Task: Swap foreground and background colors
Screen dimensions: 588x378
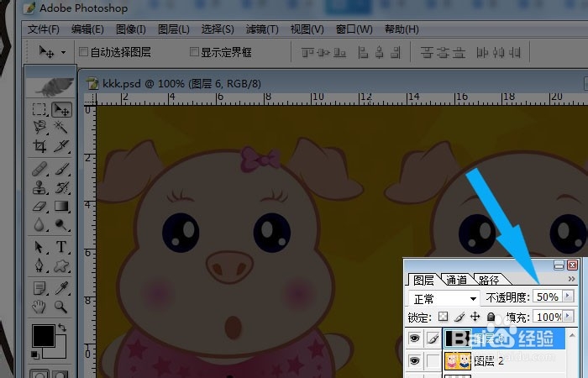Action: 62,328
